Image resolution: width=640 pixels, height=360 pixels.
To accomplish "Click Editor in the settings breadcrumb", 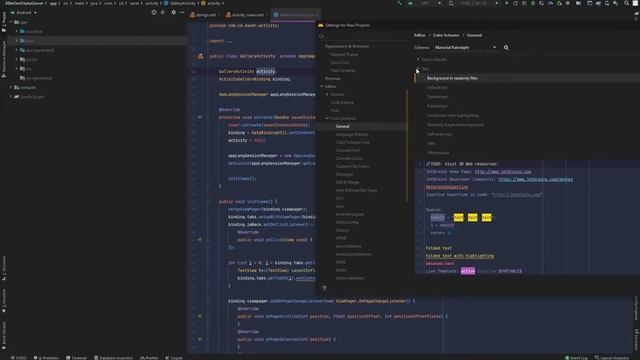I will [x=420, y=36].
